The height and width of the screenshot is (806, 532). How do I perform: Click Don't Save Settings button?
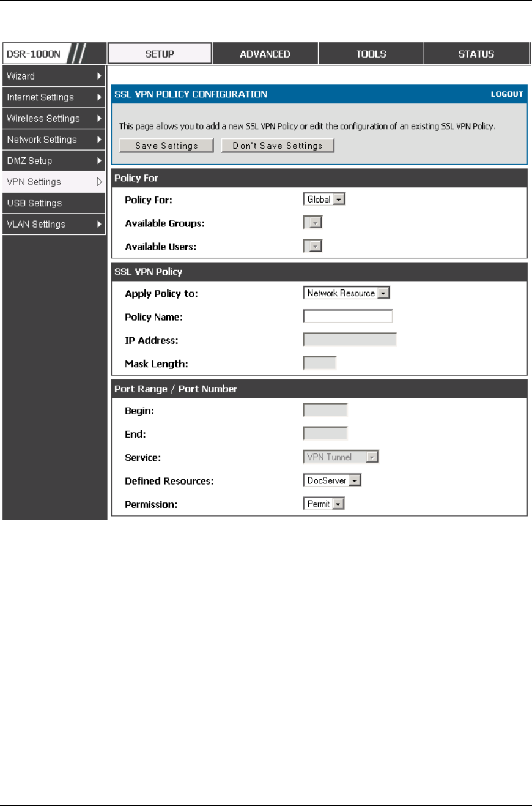[278, 146]
